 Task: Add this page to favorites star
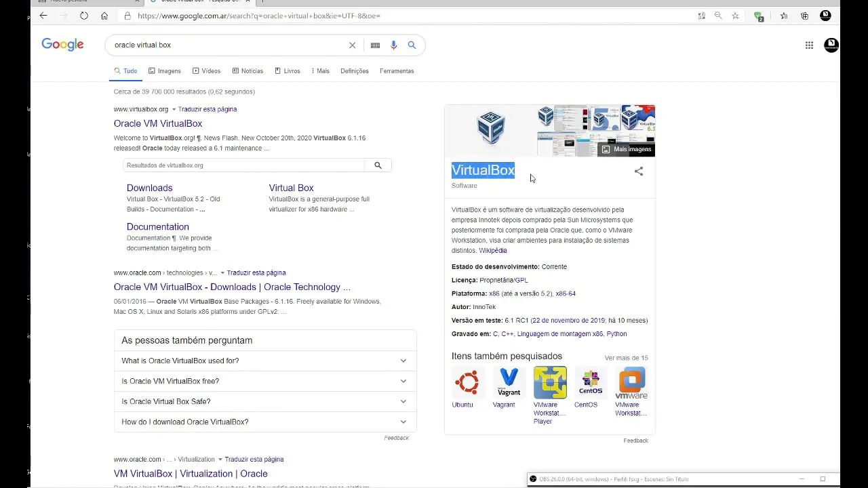(x=735, y=16)
